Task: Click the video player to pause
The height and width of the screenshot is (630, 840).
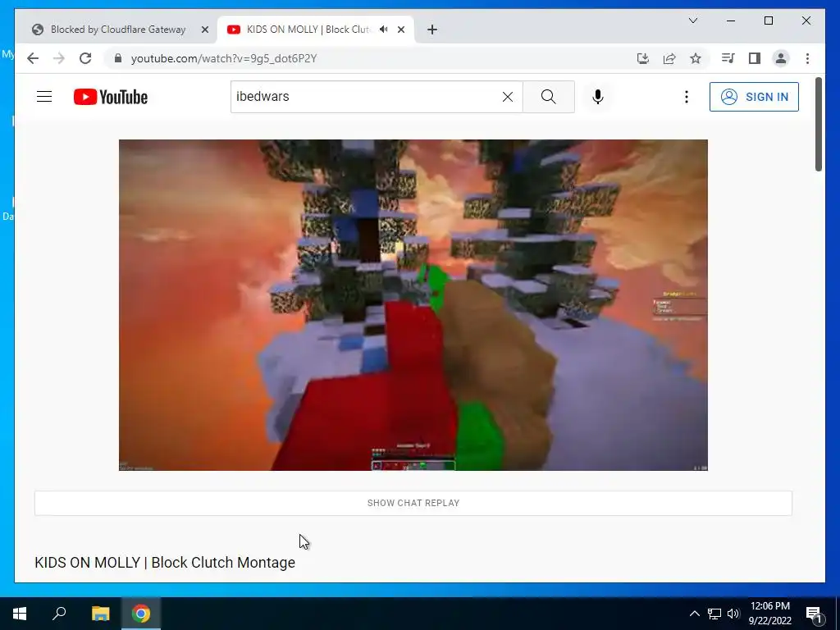Action: (x=413, y=305)
